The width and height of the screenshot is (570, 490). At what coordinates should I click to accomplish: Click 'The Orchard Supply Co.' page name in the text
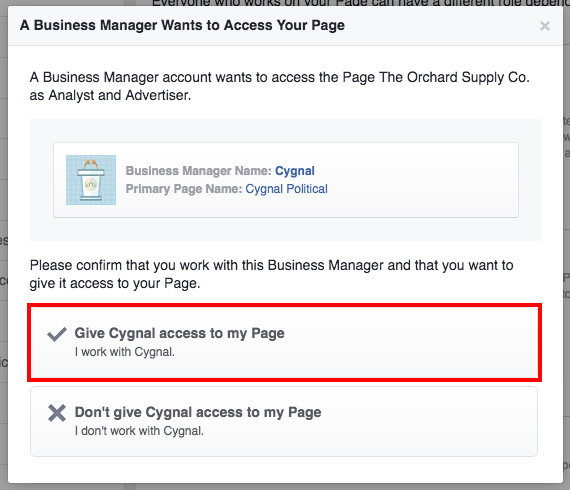click(x=454, y=77)
